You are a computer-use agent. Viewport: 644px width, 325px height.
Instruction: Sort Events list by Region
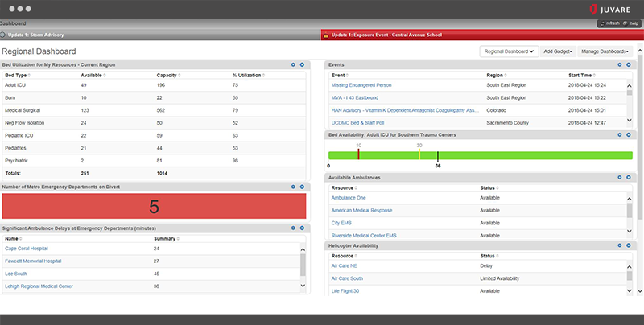(497, 76)
